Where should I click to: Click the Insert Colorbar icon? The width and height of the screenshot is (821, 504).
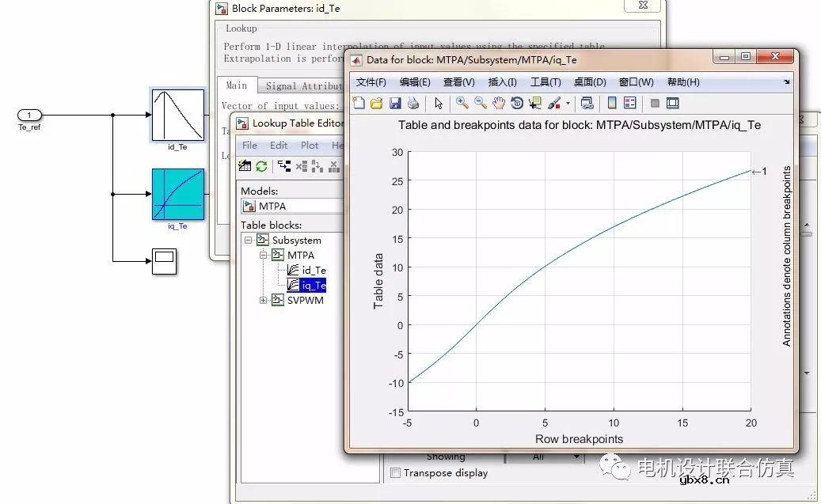611,103
